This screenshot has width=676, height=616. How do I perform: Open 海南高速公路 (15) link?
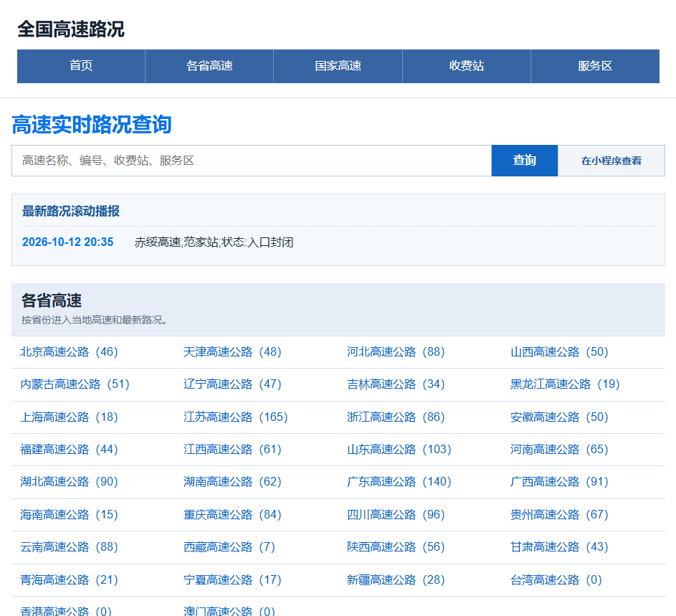[x=69, y=515]
